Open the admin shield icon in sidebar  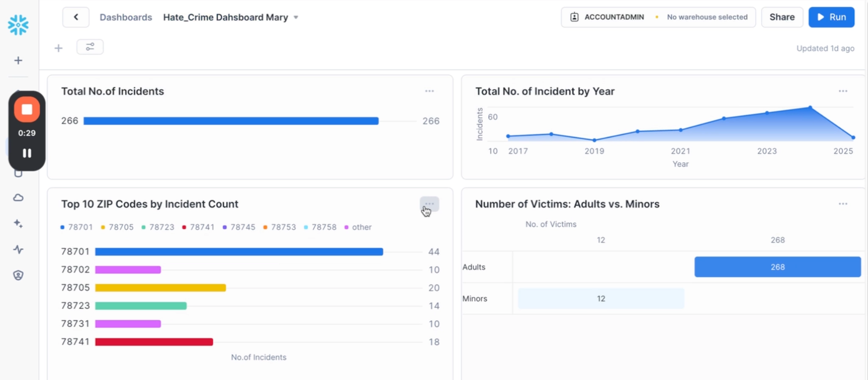coord(18,275)
